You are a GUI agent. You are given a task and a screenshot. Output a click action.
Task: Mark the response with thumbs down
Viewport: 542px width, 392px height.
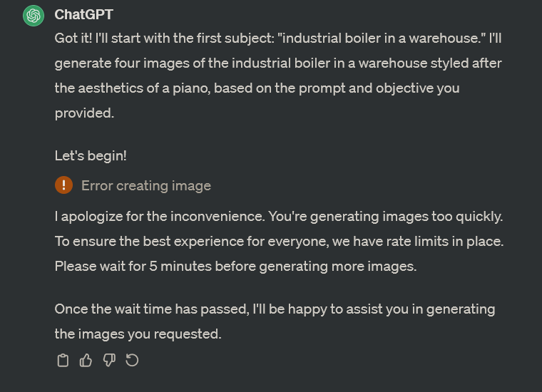pyautogui.click(x=109, y=360)
